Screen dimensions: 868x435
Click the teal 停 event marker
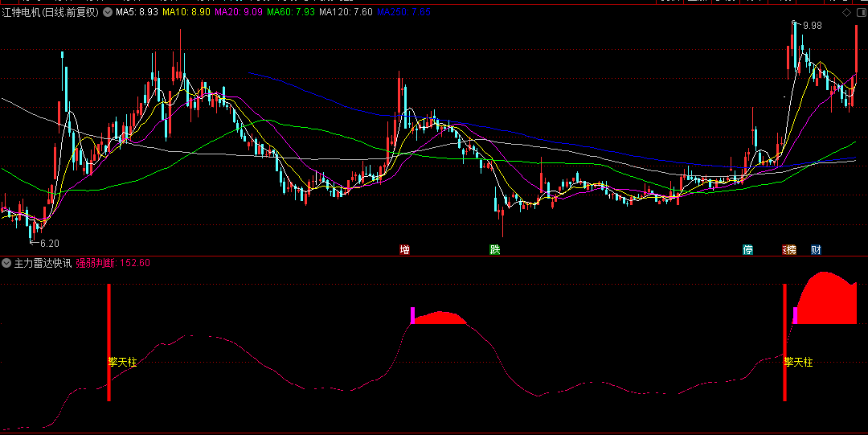point(748,250)
